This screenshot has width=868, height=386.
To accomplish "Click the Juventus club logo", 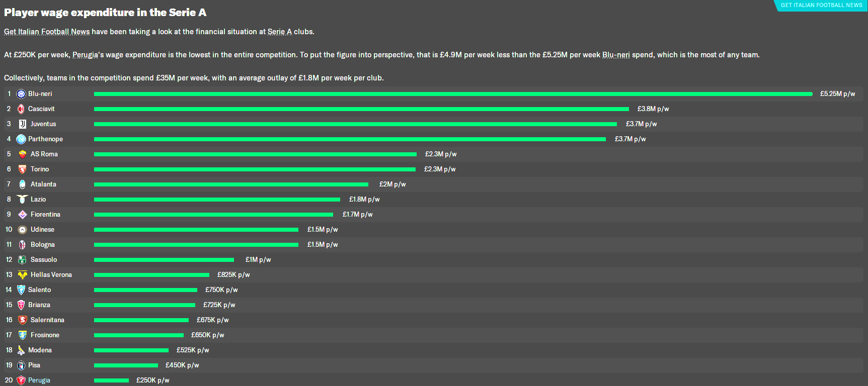I will pyautogui.click(x=23, y=124).
